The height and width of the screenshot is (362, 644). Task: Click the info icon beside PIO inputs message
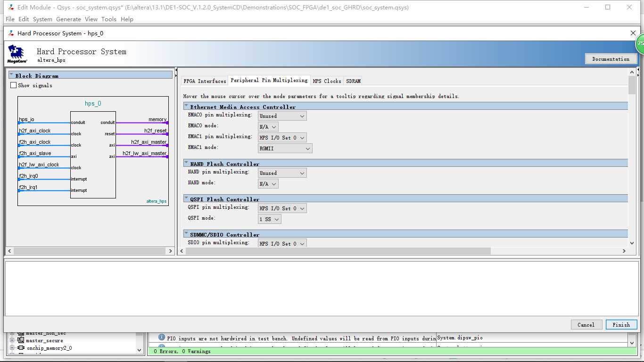pyautogui.click(x=162, y=337)
